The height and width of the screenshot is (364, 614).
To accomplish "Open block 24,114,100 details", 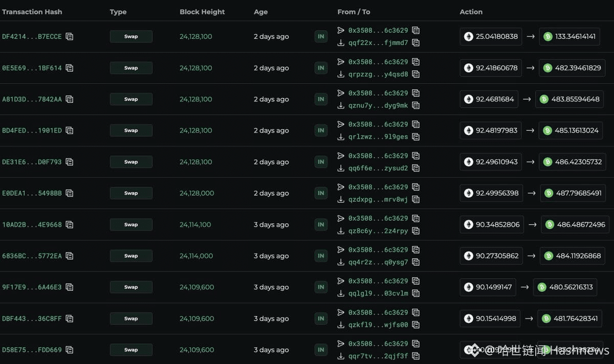I will pos(195,225).
